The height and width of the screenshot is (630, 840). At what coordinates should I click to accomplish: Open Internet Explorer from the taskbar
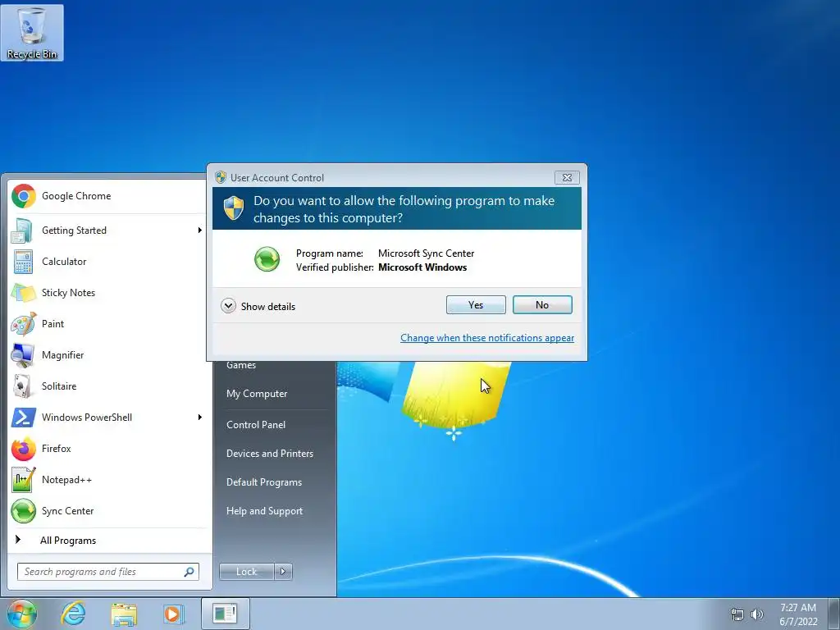click(73, 614)
